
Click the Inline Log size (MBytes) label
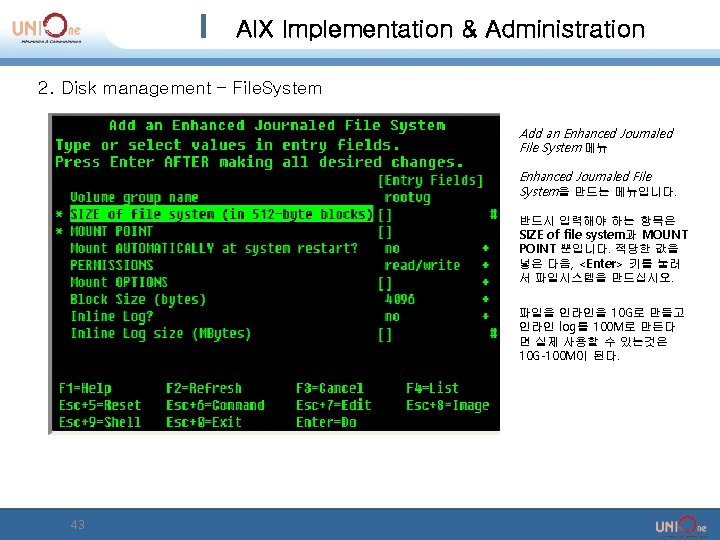point(161,334)
